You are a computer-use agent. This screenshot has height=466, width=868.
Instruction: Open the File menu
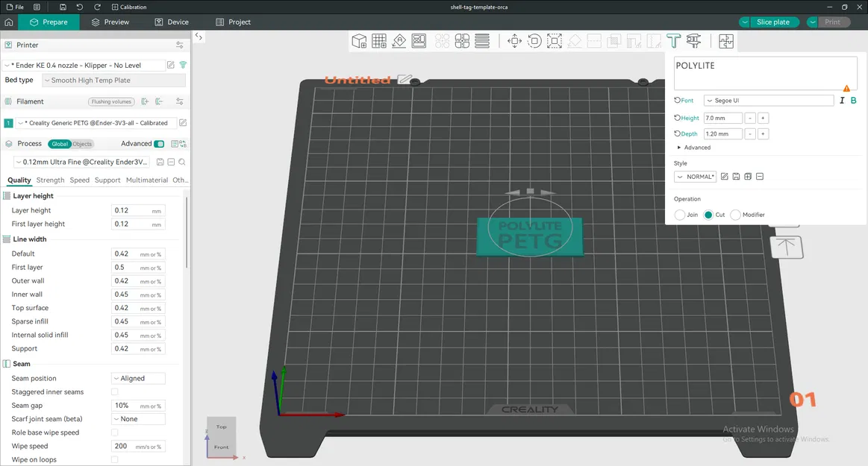(x=15, y=7)
